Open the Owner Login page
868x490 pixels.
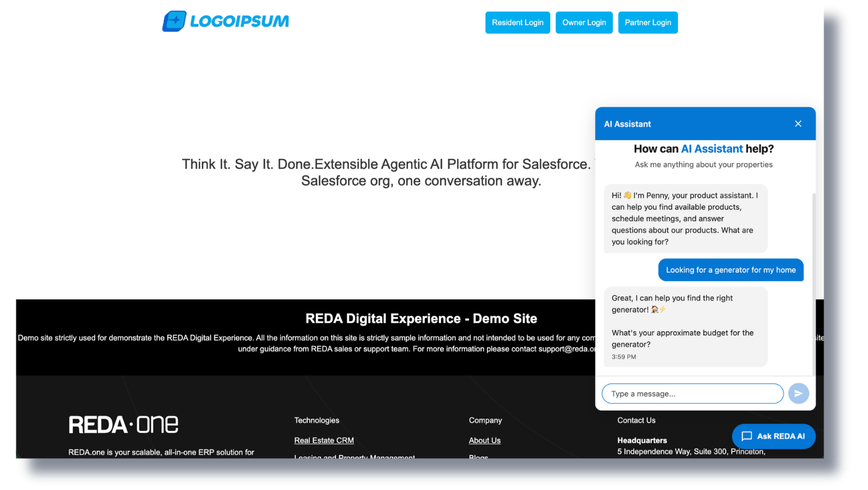pos(583,22)
